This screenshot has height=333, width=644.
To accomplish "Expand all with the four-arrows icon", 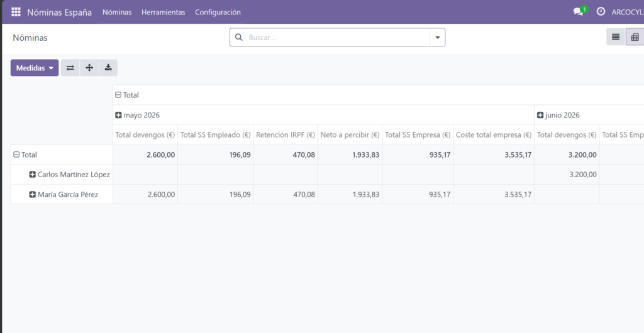I will (x=89, y=68).
